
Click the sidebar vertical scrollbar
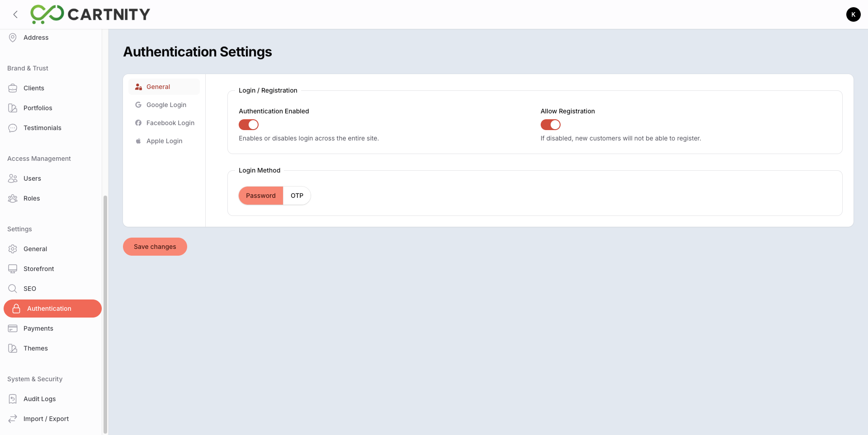(x=105, y=314)
